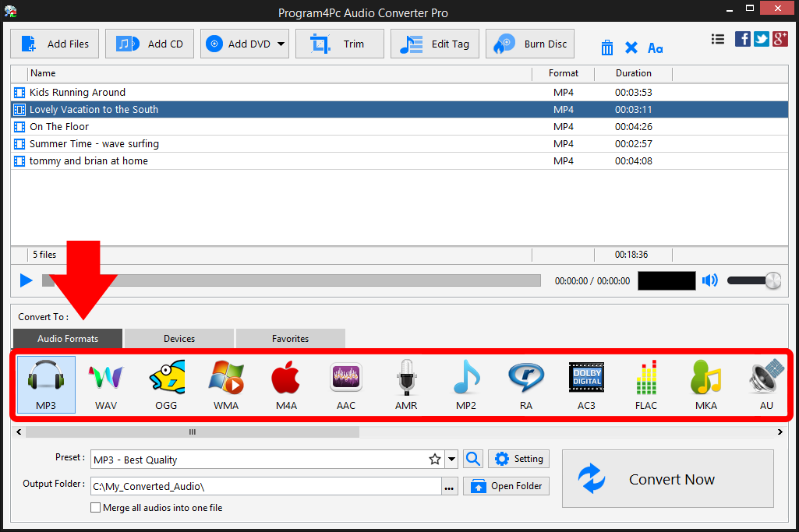Mute audio with the speaker icon
Screen dimensions: 799x532
click(709, 280)
